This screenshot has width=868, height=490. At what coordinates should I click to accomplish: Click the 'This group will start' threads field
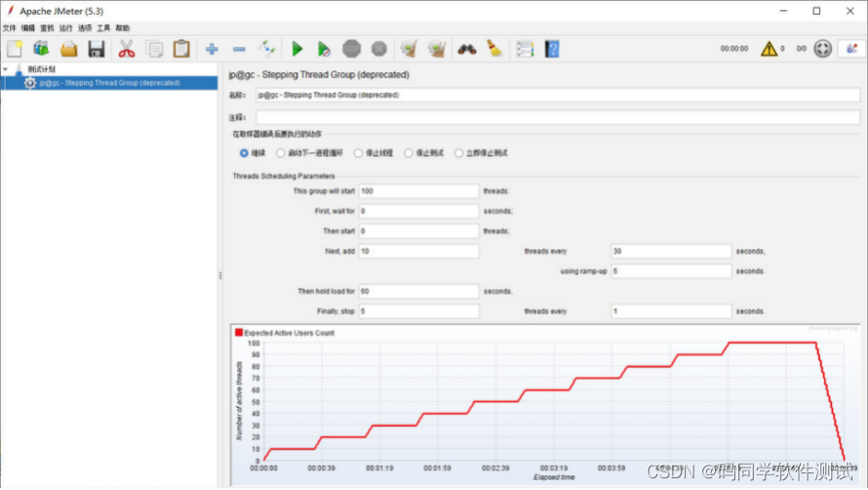[418, 191]
